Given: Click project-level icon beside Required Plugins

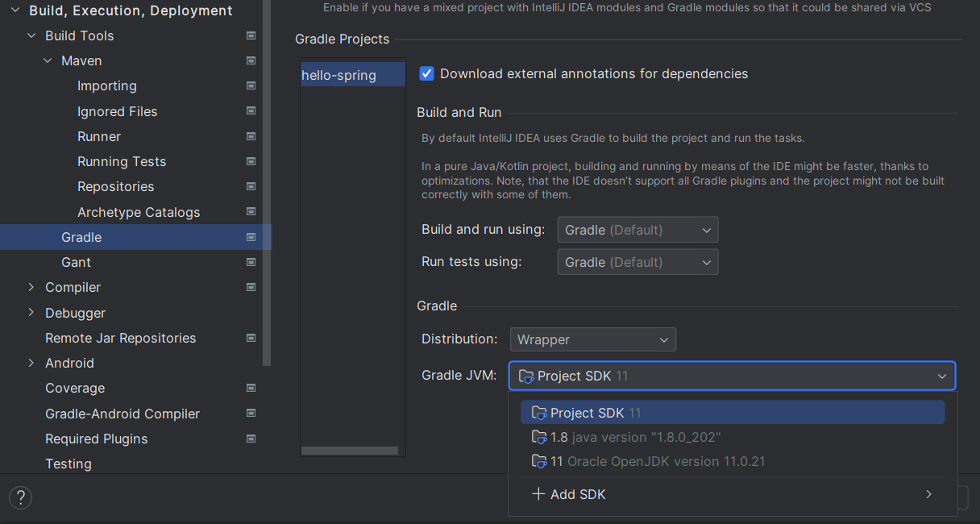Looking at the screenshot, I should (x=251, y=439).
